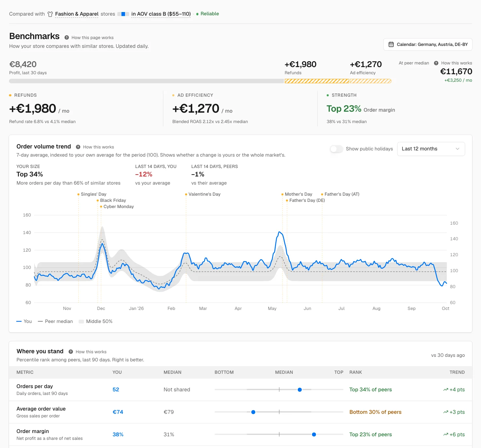Click the Average order value percentile dot

pyautogui.click(x=253, y=412)
